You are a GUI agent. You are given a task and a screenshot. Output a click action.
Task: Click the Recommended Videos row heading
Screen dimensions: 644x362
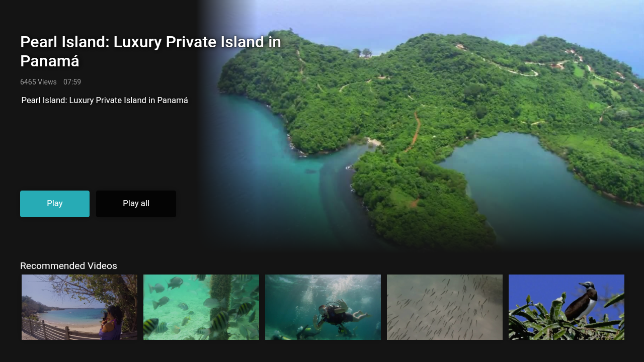68,266
